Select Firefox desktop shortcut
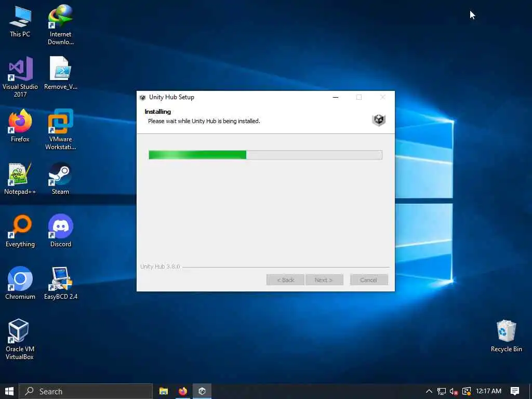The width and height of the screenshot is (532, 399). pyautogui.click(x=20, y=126)
